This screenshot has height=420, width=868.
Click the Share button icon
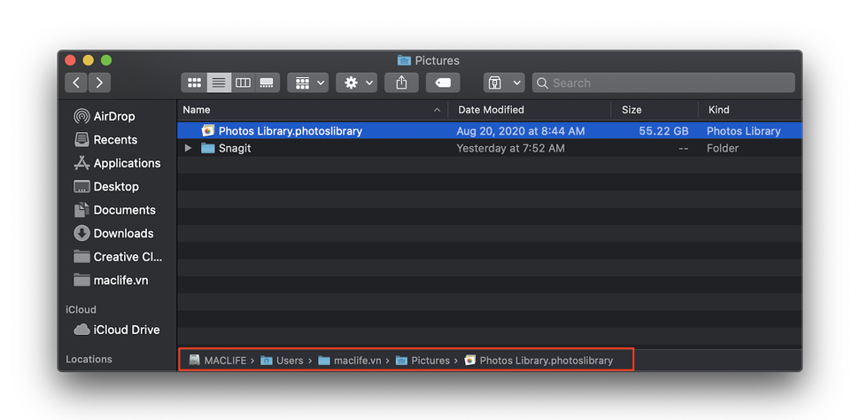coord(401,82)
